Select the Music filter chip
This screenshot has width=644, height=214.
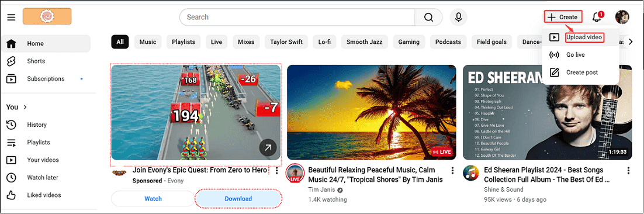(148, 42)
